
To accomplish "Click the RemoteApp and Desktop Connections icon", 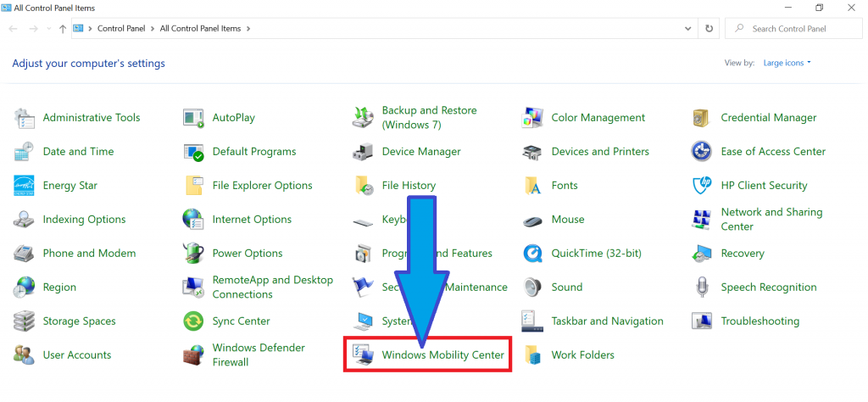I will point(194,288).
